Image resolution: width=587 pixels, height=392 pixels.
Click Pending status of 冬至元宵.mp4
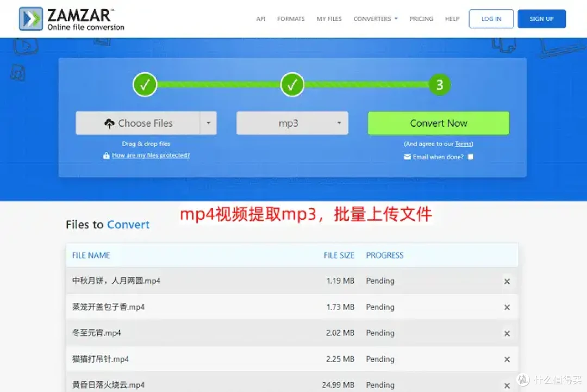[380, 333]
